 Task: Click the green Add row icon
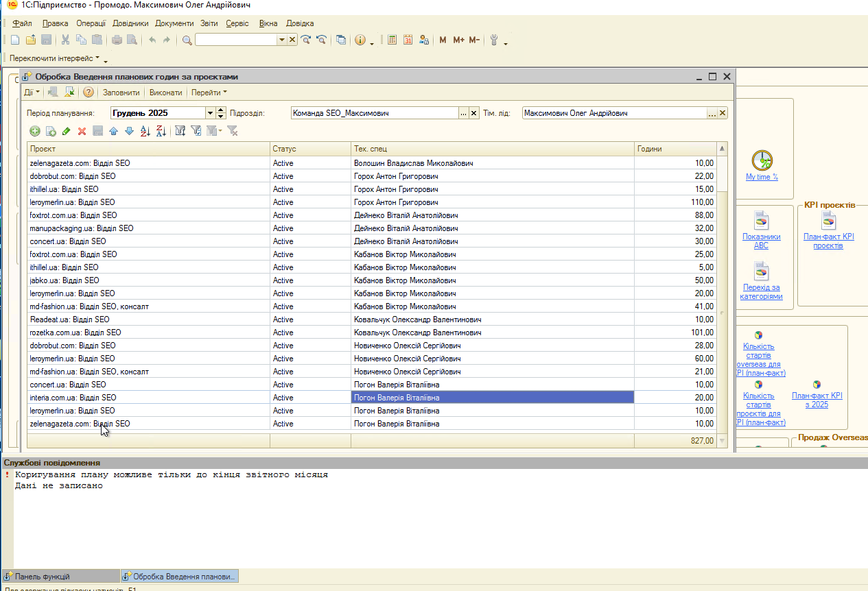pos(34,131)
